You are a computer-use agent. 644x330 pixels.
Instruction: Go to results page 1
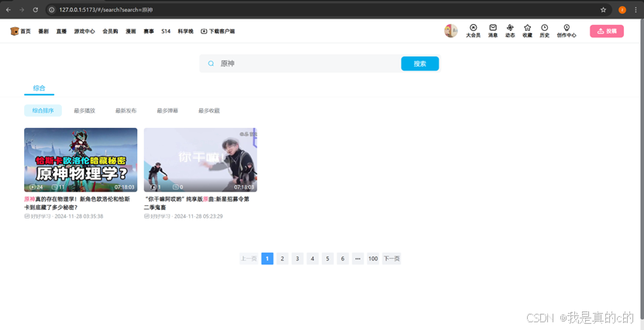pos(267,259)
